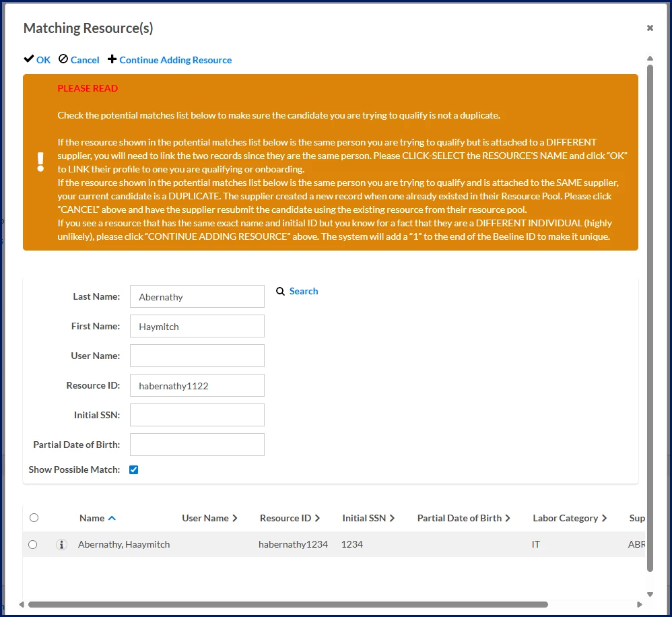Click the name Abernathy, Haaymitch

[x=124, y=544]
